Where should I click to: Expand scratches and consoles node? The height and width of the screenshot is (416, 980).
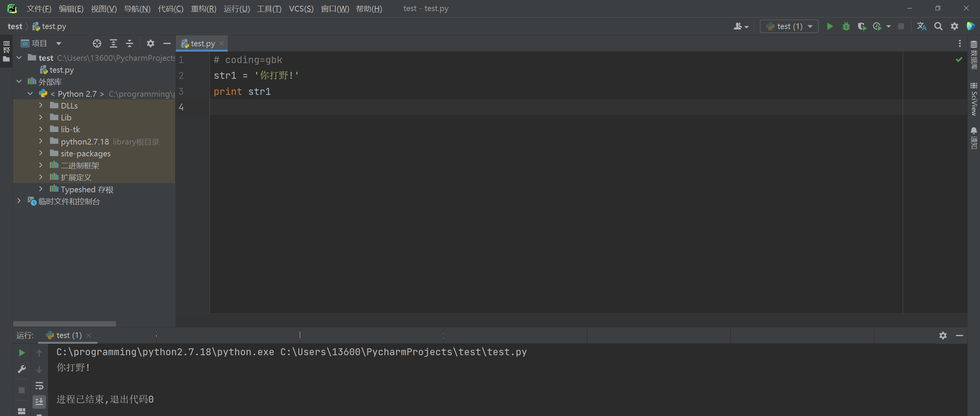[x=19, y=201]
